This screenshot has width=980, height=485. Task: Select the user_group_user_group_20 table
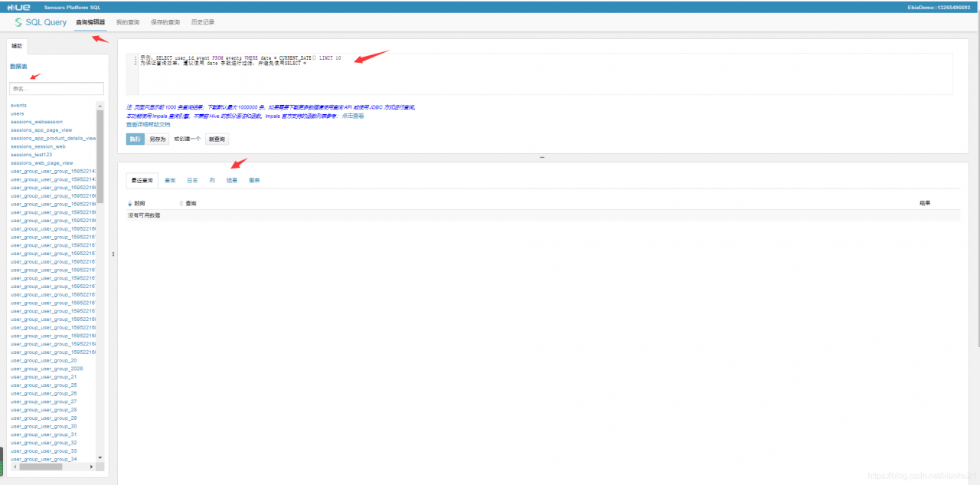(44, 360)
